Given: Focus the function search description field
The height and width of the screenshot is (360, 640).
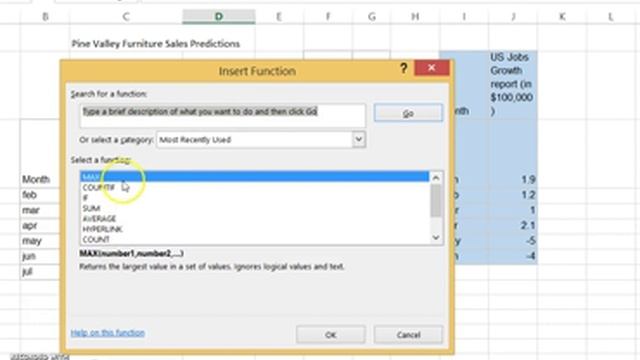Looking at the screenshot, I should [x=222, y=115].
